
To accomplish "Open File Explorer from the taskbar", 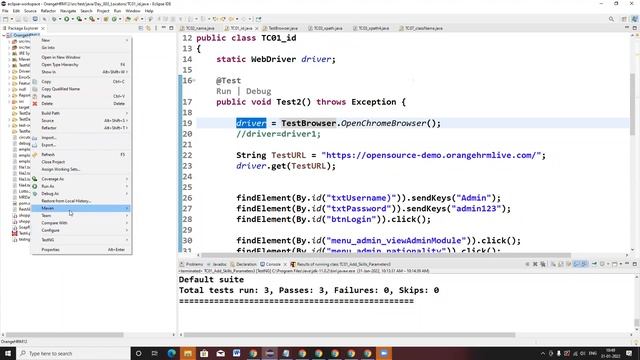I will [x=188, y=353].
